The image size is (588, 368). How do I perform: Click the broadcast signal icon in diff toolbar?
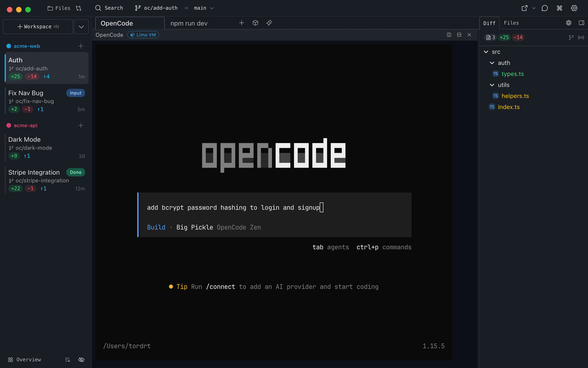(x=581, y=37)
